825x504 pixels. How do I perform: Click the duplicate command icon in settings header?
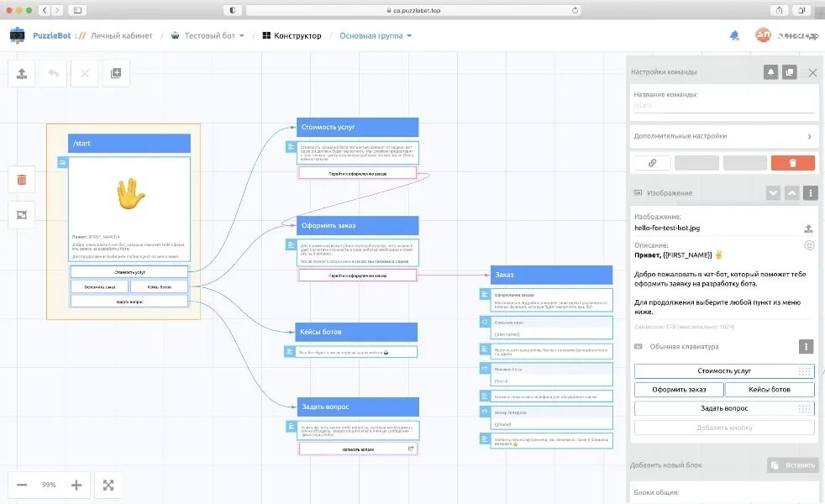tap(789, 72)
